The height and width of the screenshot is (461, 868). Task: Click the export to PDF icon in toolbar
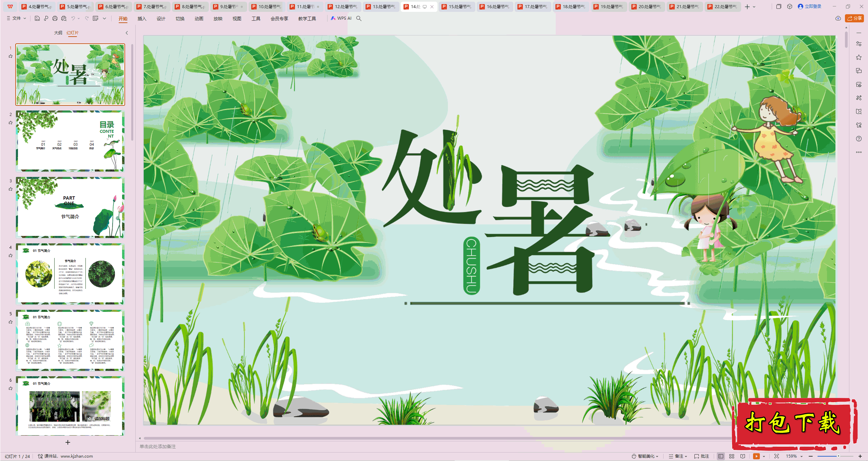[x=46, y=18]
